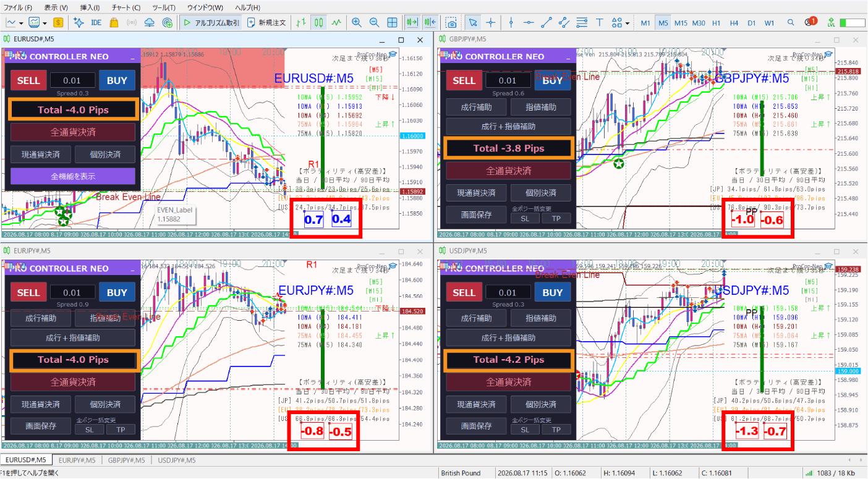Image resolution: width=868 pixels, height=479 pixels.
Task: Toggle chart auto scroll
Action: coord(412,22)
